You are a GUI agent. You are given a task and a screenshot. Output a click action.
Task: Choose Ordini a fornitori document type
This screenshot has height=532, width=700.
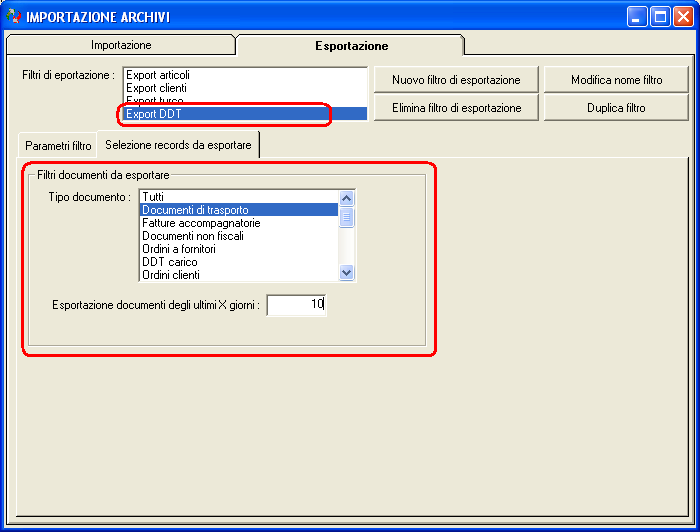(239, 249)
